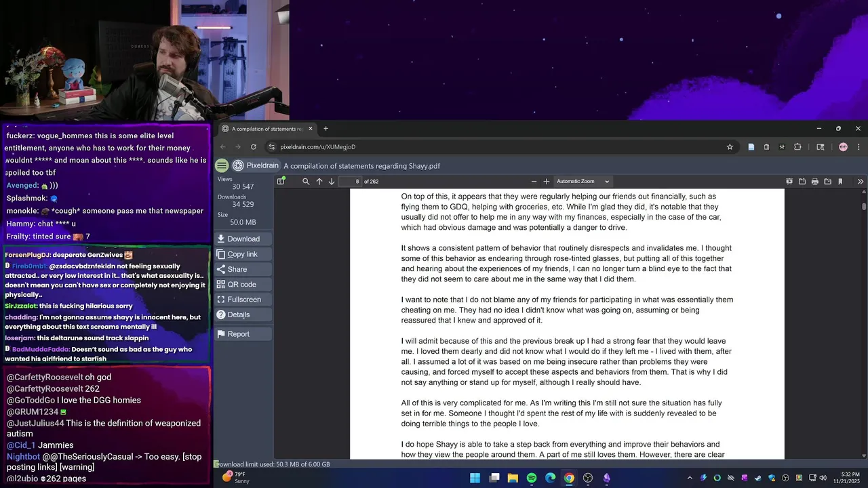Open Pixeldrain home logo link

tap(256, 165)
